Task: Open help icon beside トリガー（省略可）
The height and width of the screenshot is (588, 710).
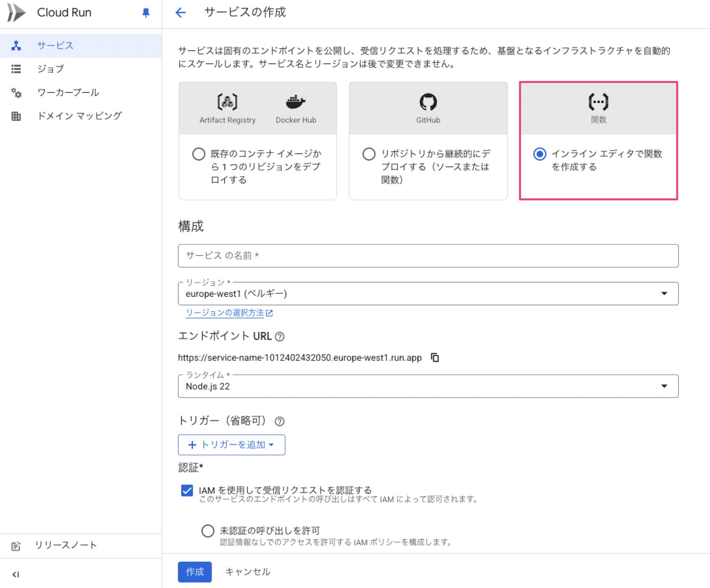Action: [280, 421]
